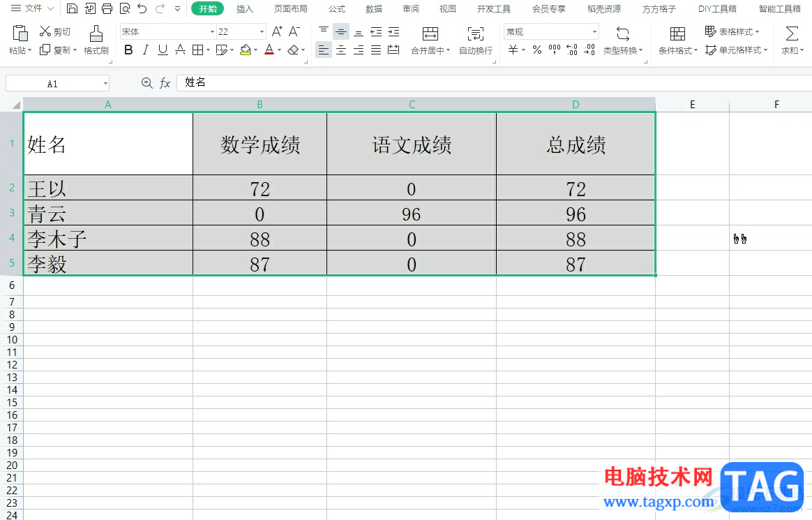The height and width of the screenshot is (520, 812).
Task: Click the Save icon in quick access bar
Action: click(73, 8)
